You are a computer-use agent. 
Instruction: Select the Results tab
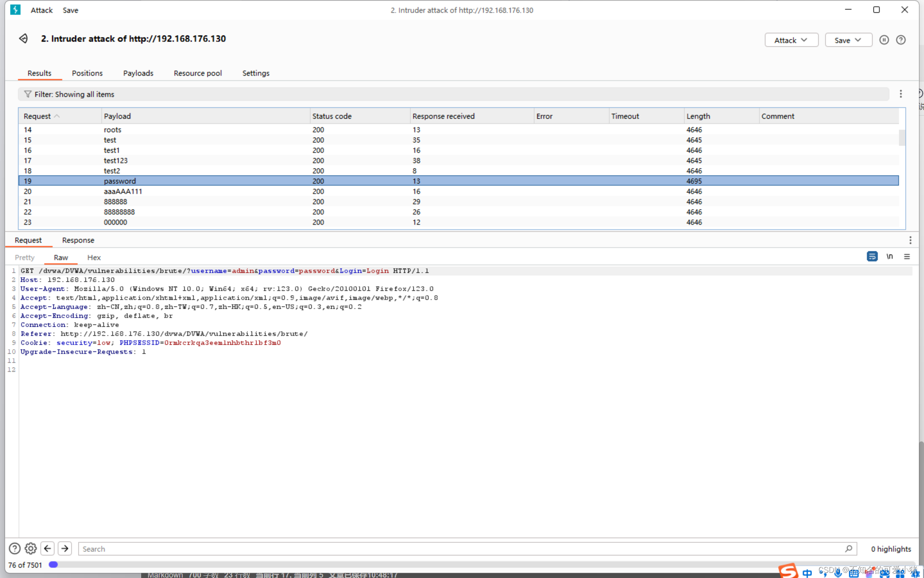tap(39, 73)
